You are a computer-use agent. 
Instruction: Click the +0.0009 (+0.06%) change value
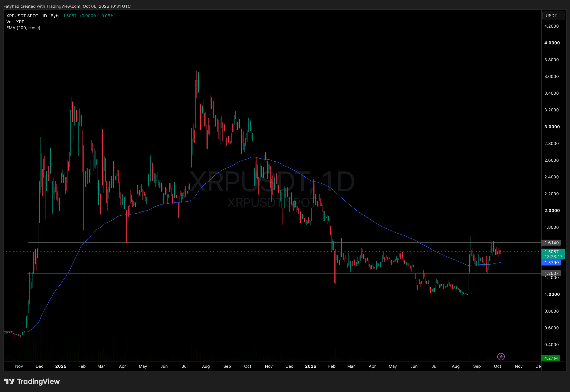click(x=97, y=16)
